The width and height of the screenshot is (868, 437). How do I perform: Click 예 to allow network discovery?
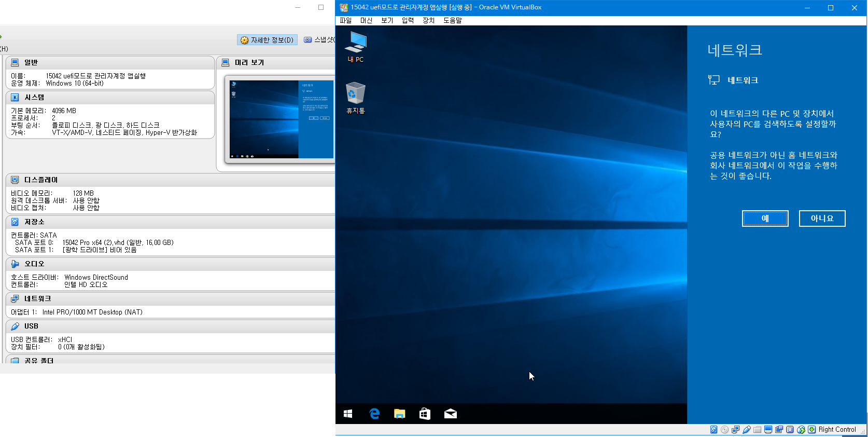(x=765, y=218)
